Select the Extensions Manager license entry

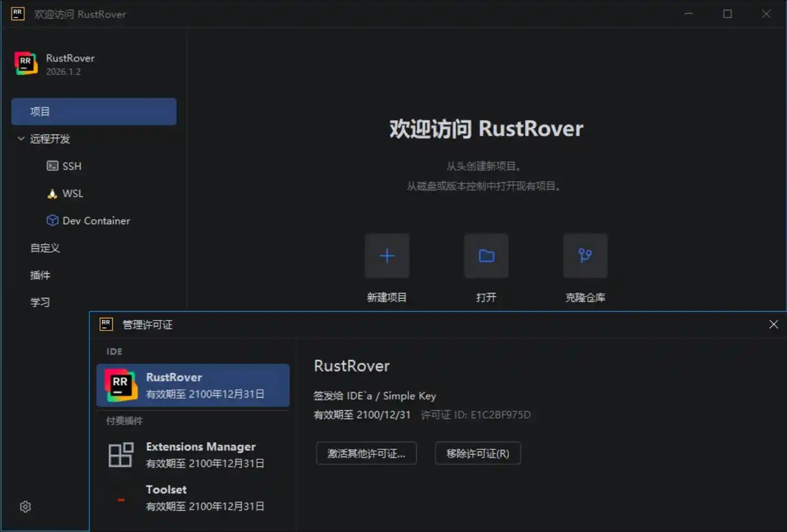pyautogui.click(x=193, y=455)
